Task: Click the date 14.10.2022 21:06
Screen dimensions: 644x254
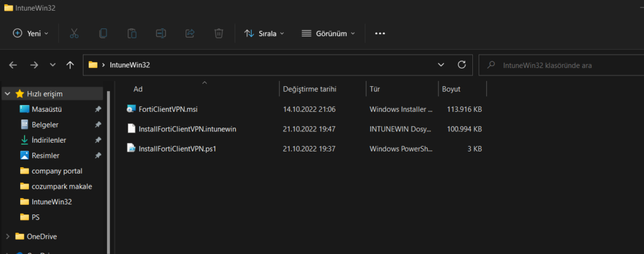Action: click(309, 109)
